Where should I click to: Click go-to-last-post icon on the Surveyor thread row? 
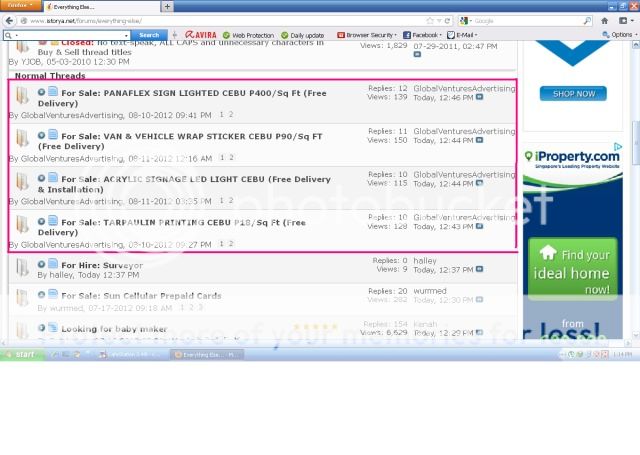coord(479,270)
